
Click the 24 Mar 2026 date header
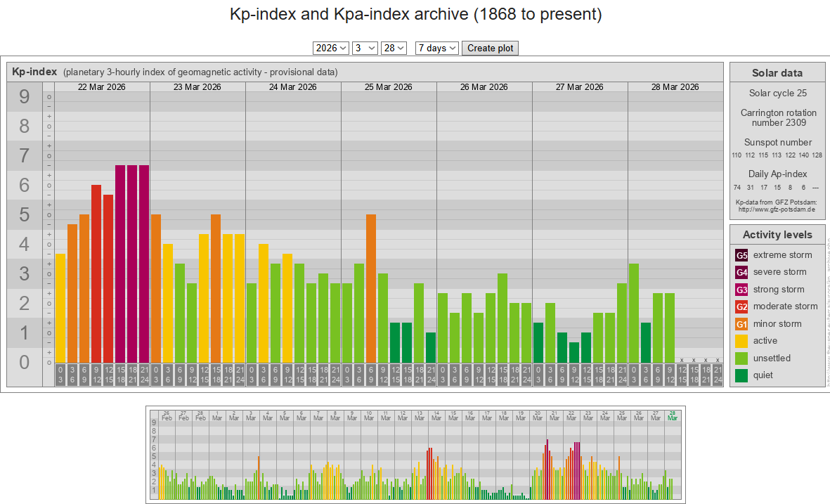click(x=293, y=87)
